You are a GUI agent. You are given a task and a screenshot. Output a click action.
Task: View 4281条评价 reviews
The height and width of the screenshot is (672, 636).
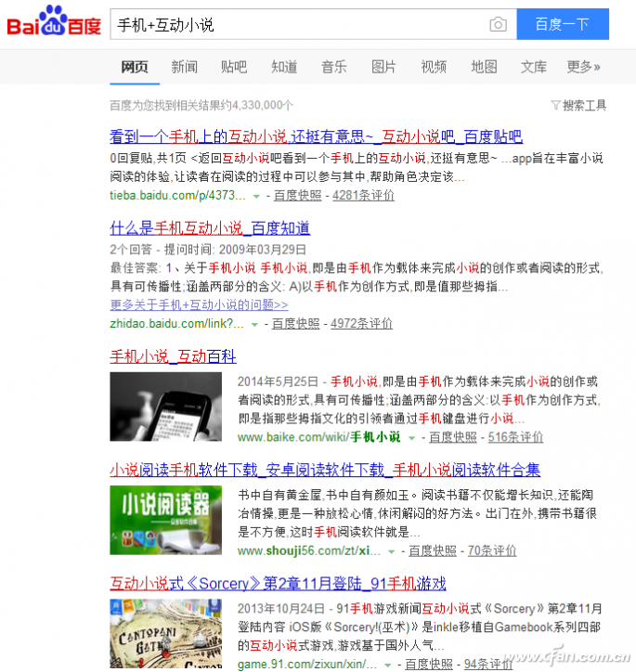tap(363, 196)
